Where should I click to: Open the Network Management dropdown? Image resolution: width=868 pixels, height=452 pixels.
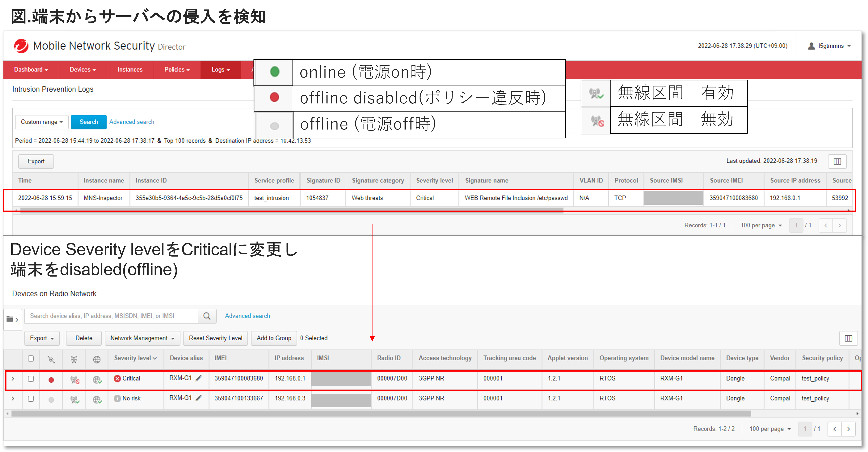click(143, 338)
